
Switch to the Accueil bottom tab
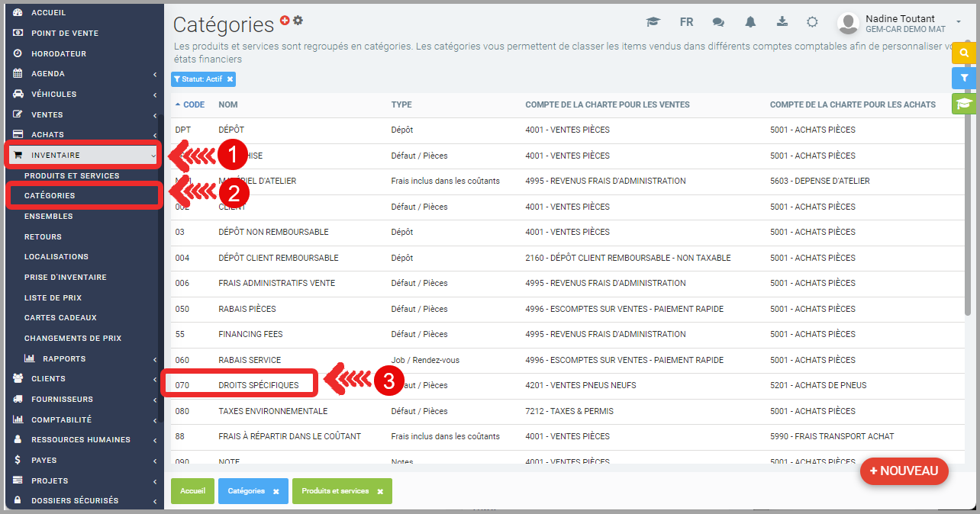(x=192, y=492)
